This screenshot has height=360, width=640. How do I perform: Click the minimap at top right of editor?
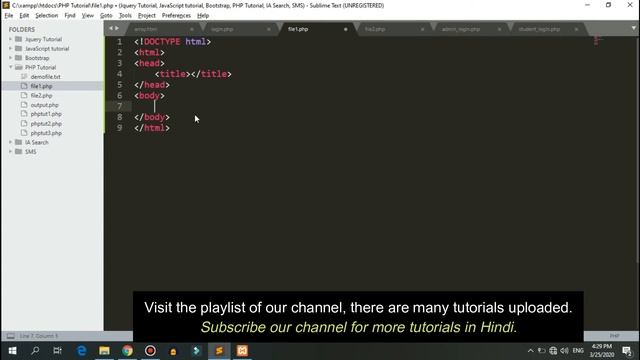tap(598, 41)
